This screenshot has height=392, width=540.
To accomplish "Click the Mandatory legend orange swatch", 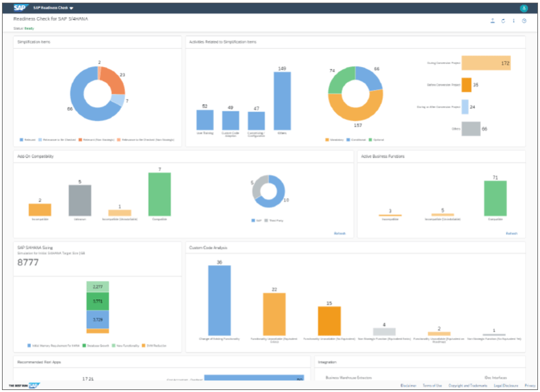I will [327, 140].
